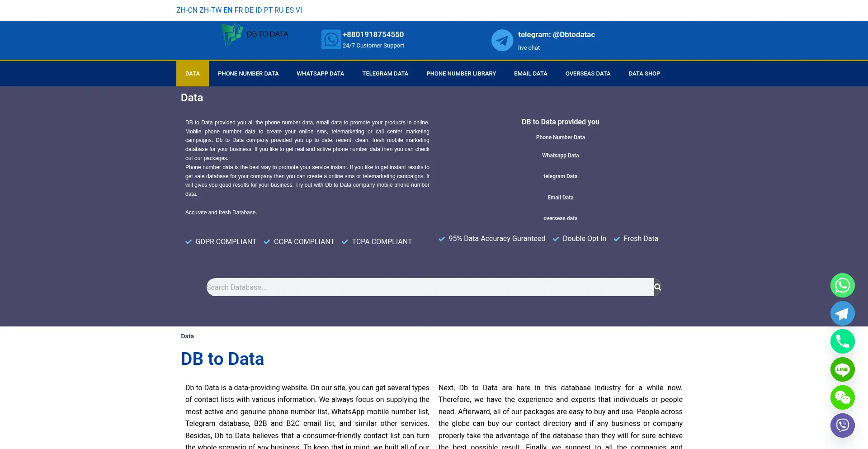The width and height of the screenshot is (868, 449).
Task: Switch site language to RU
Action: [279, 10]
